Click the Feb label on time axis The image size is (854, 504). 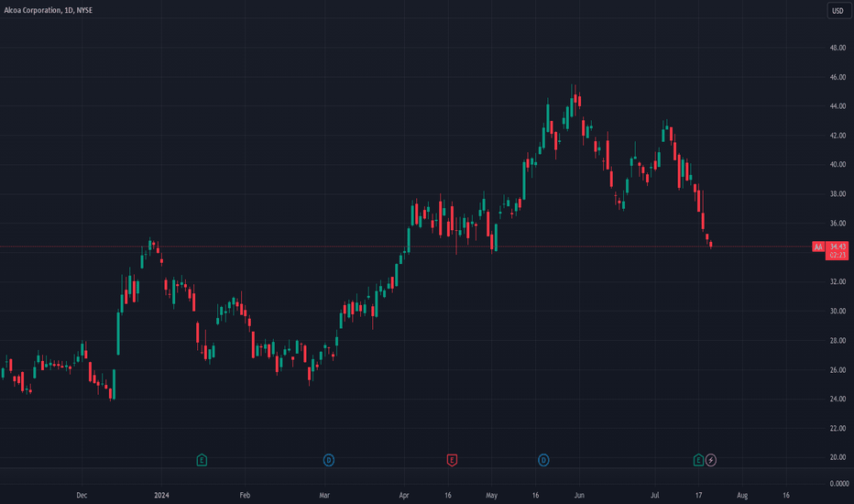point(245,495)
